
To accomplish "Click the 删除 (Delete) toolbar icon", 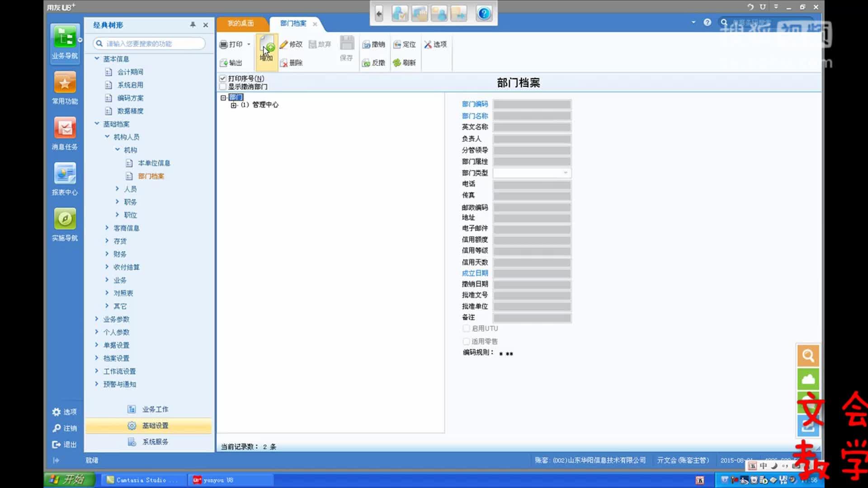I will 284,63.
